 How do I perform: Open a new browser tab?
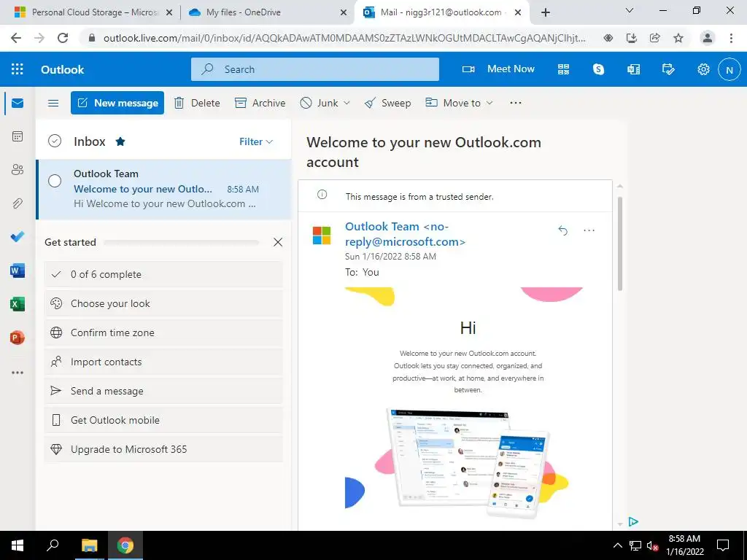point(546,12)
